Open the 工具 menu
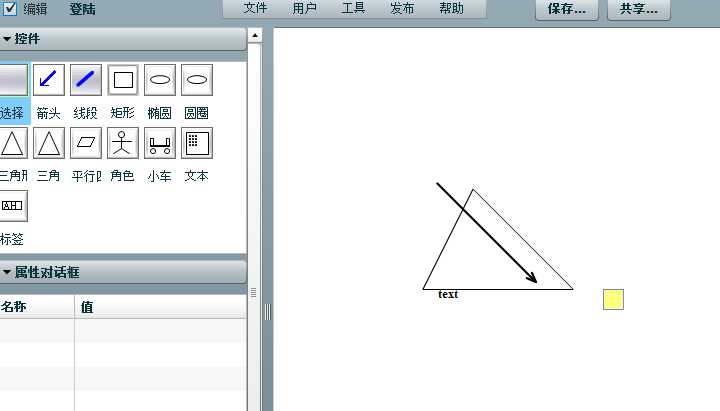This screenshot has height=411, width=720. [x=353, y=8]
